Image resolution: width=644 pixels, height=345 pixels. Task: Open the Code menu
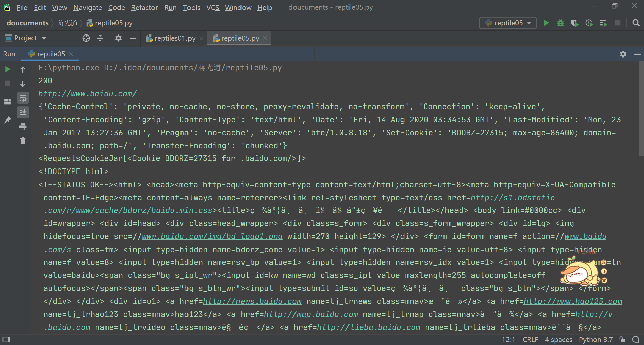pos(116,7)
